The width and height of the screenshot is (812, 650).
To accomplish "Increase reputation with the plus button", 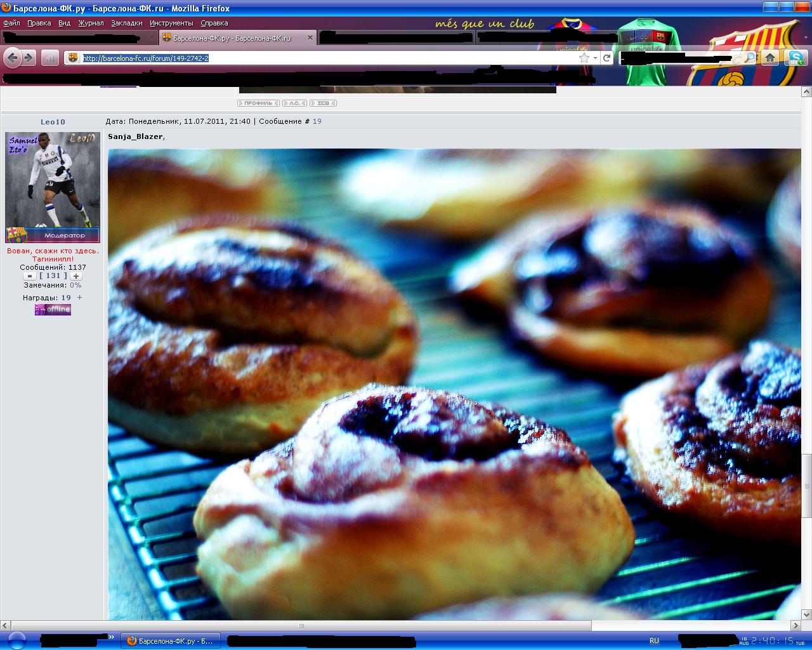I will [76, 276].
